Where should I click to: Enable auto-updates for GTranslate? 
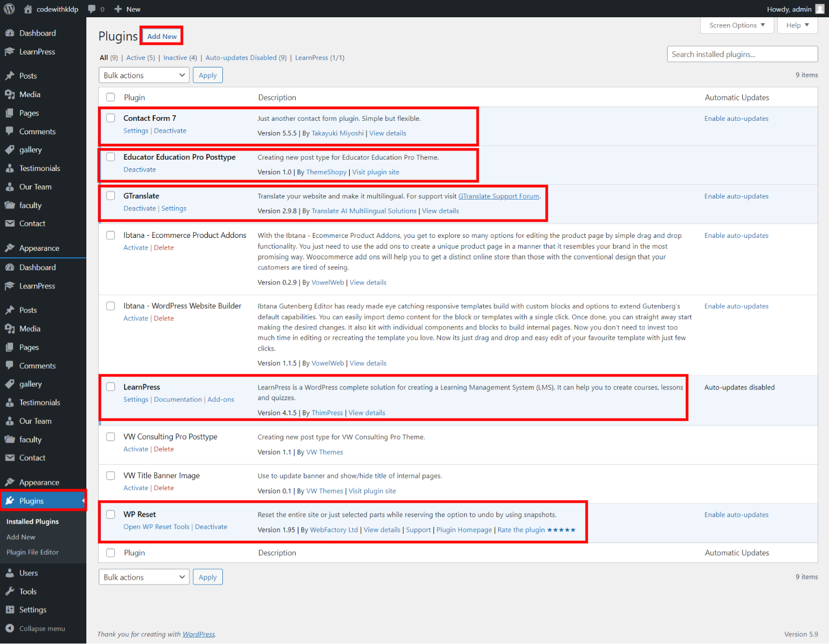coord(736,196)
